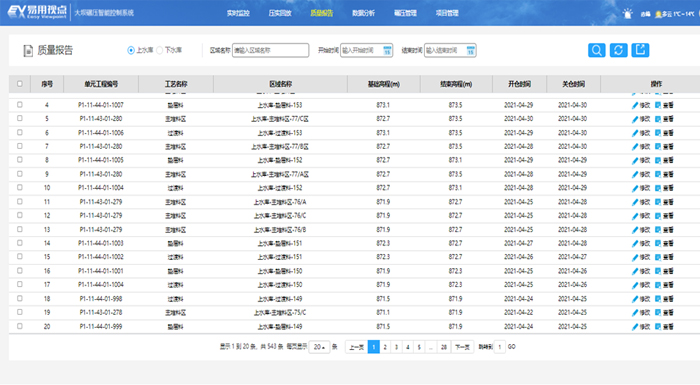Click the 下一页 next page button
This screenshot has height=385, width=700.
point(462,347)
